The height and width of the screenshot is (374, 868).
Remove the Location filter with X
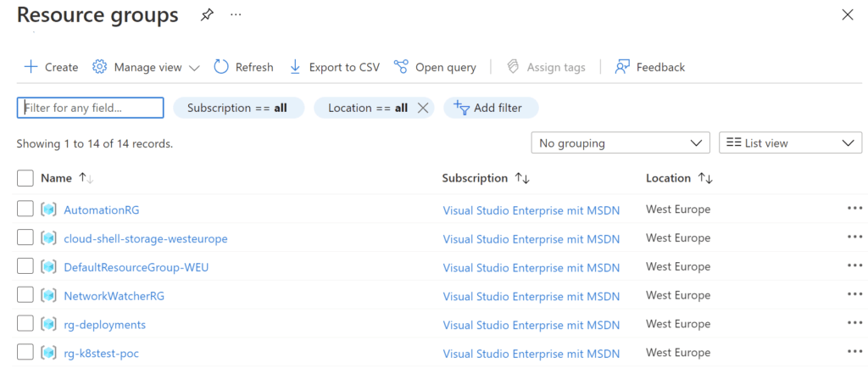pos(423,108)
